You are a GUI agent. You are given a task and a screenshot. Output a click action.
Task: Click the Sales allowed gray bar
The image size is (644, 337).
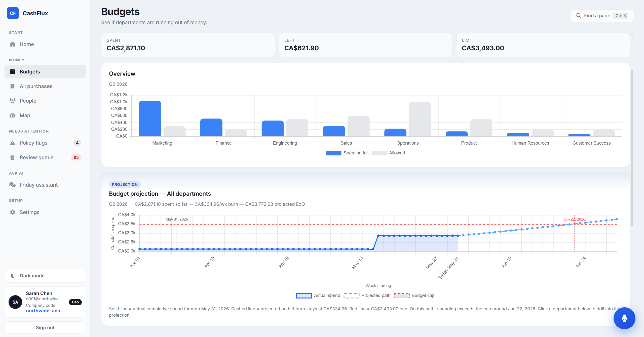click(x=358, y=126)
